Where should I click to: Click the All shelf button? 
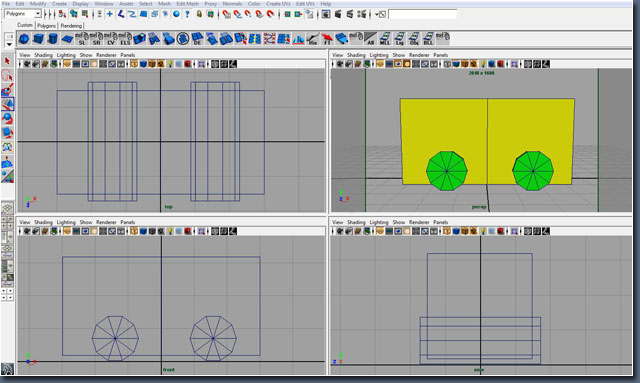coord(370,39)
